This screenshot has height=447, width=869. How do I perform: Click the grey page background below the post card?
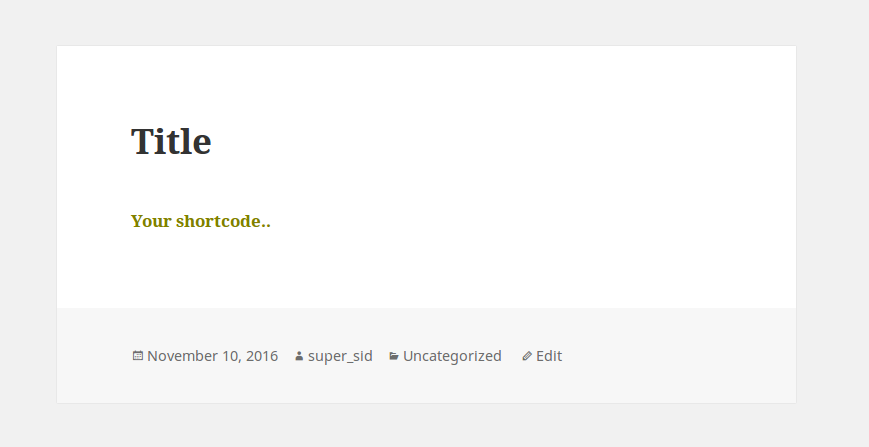click(434, 425)
